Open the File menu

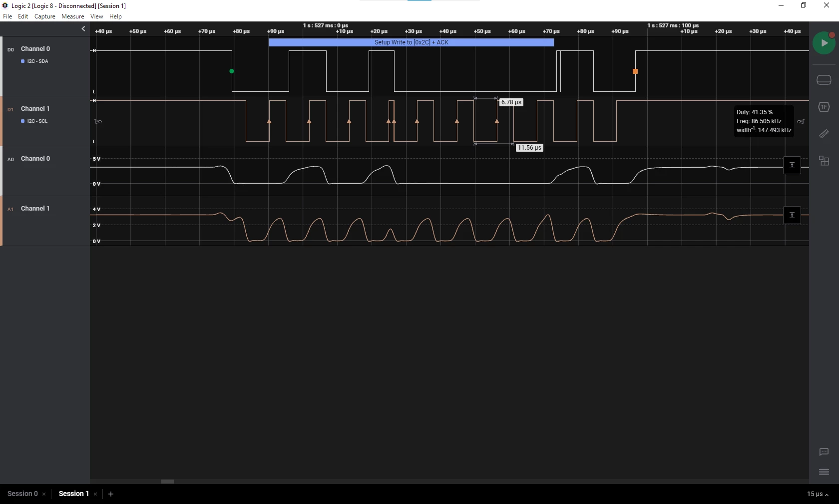coord(7,16)
